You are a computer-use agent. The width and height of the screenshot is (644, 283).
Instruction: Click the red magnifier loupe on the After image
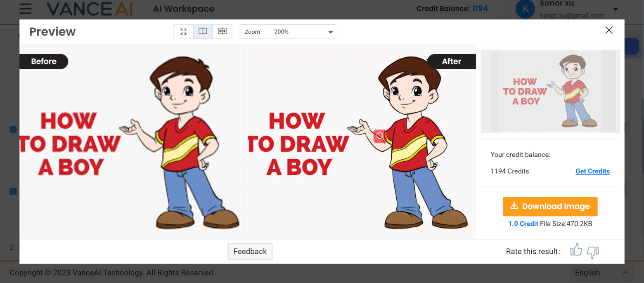pos(379,136)
